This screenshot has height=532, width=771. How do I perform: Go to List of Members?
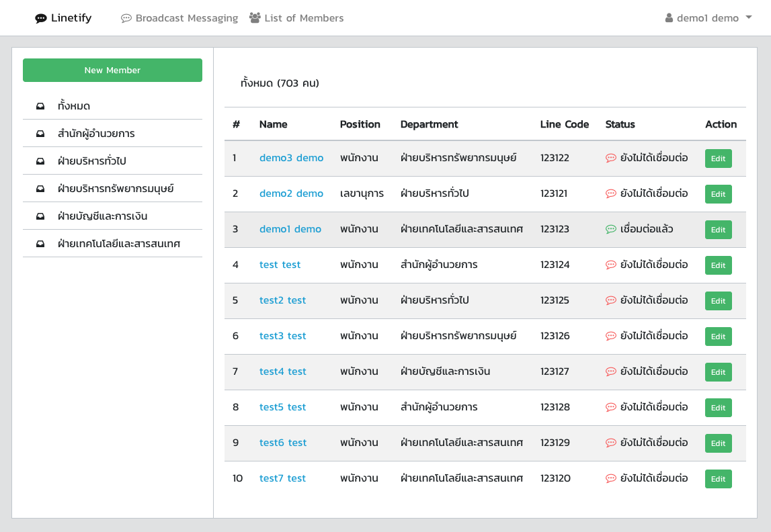[x=296, y=18]
